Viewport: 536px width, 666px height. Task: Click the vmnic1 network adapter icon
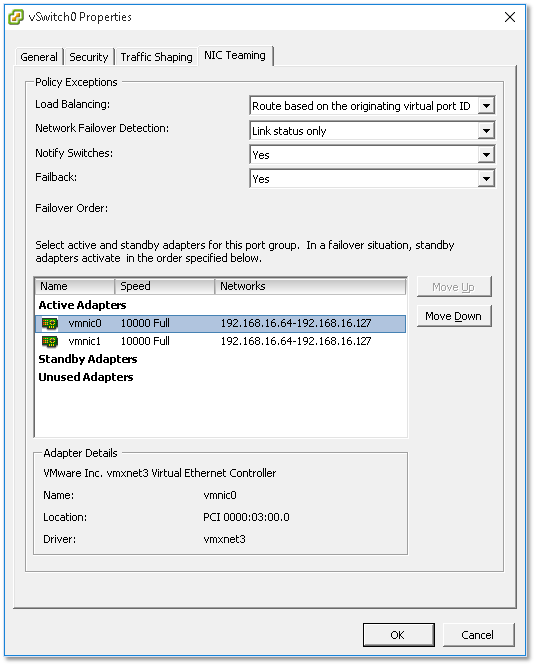coord(50,341)
